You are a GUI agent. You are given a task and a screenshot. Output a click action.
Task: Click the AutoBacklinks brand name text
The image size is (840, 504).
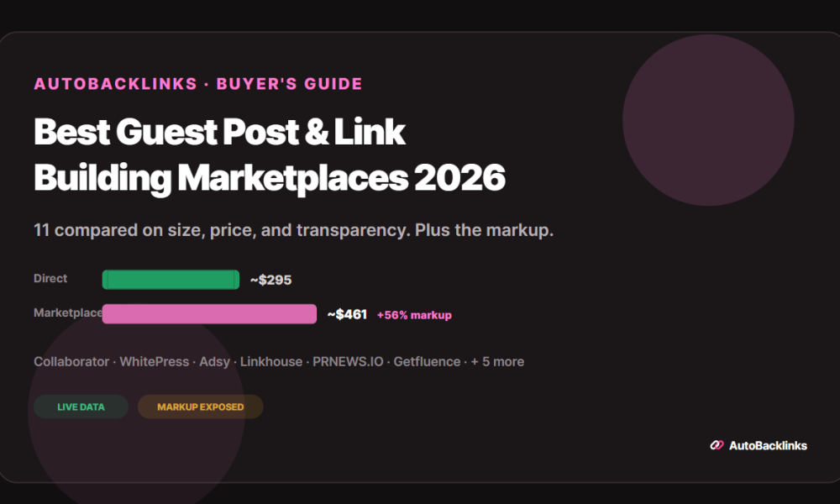[768, 445]
